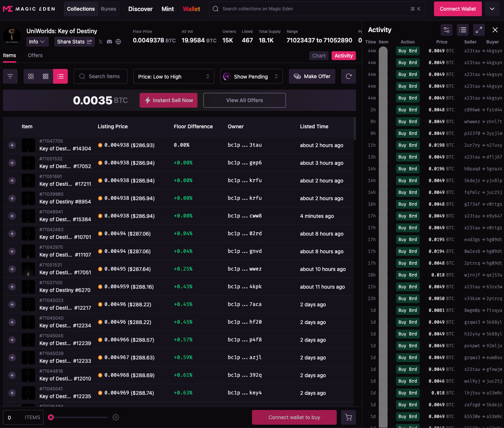Expand the Show Pending dropdown
This screenshot has width=504, height=428.
251,76
